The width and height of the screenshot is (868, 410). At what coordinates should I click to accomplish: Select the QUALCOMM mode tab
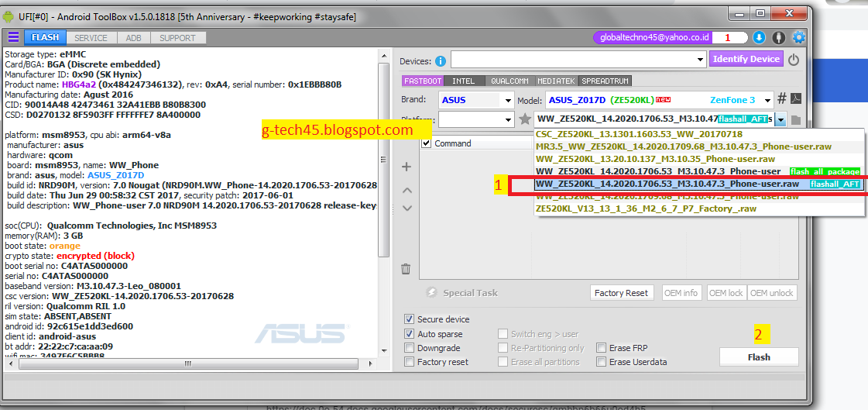pos(509,81)
